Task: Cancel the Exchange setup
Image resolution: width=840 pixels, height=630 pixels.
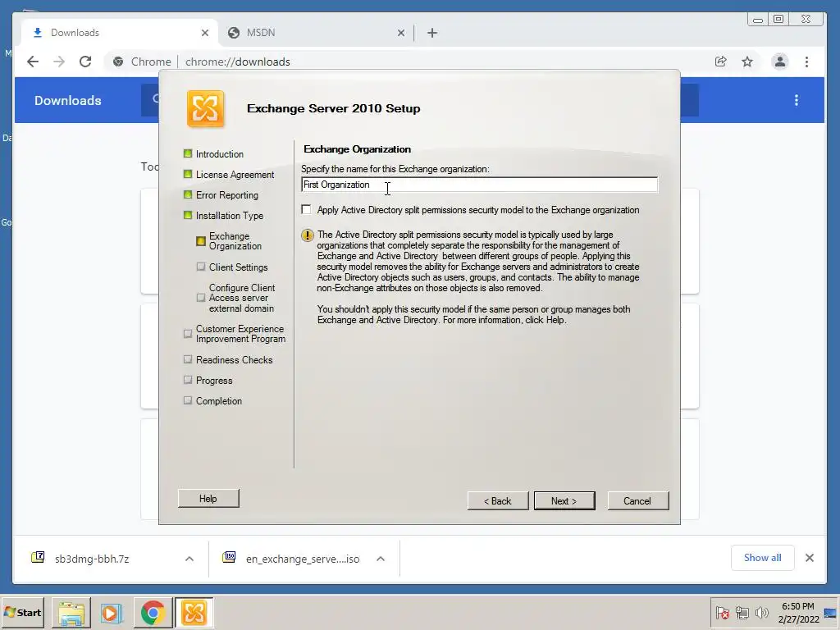Action: pos(637,501)
